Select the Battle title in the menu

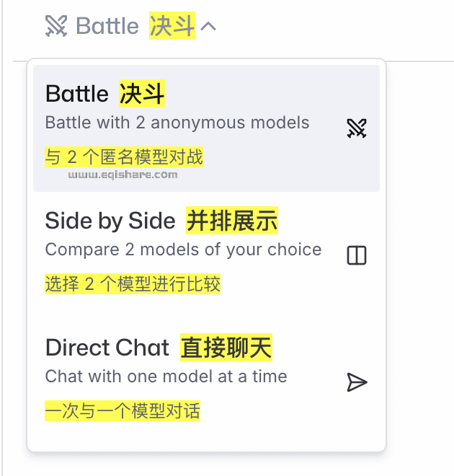pos(76,93)
